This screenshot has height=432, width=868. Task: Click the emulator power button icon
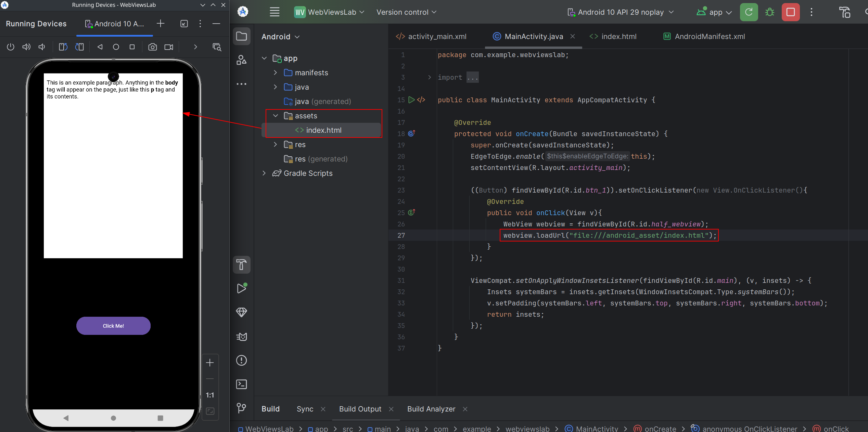(11, 47)
